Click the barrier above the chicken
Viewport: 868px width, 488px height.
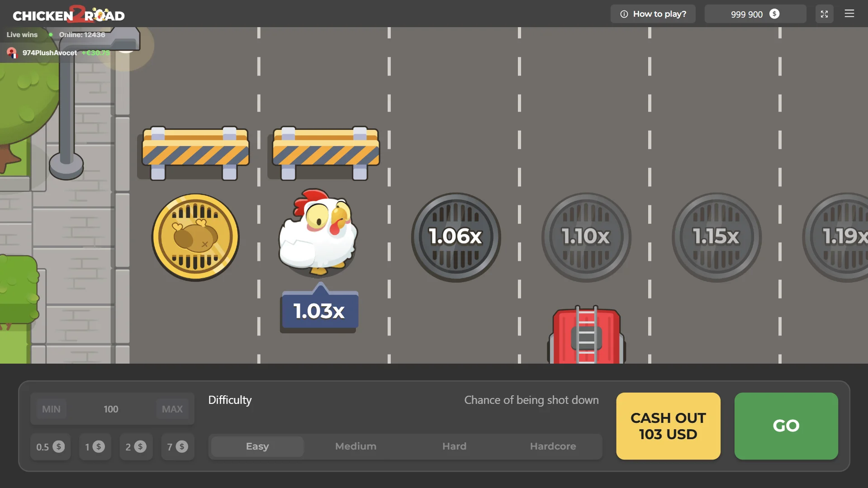(x=326, y=153)
